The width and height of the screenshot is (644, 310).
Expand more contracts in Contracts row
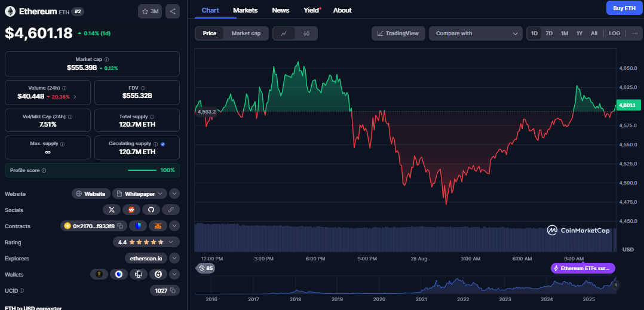[x=174, y=226]
